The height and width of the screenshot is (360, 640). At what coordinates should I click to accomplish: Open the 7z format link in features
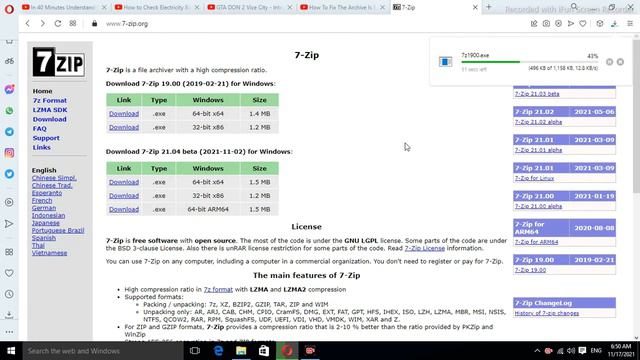[x=218, y=289]
